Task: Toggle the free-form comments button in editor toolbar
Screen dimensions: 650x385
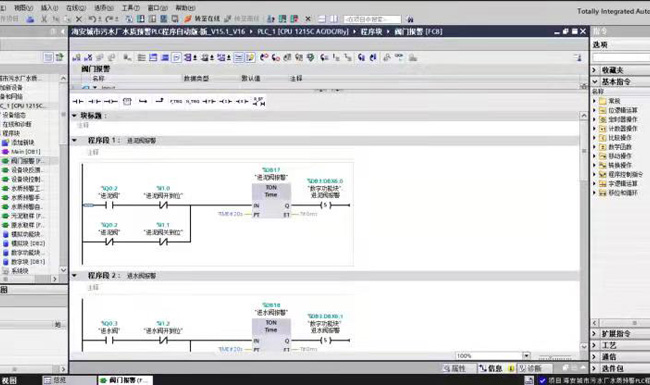Action: [x=250, y=58]
